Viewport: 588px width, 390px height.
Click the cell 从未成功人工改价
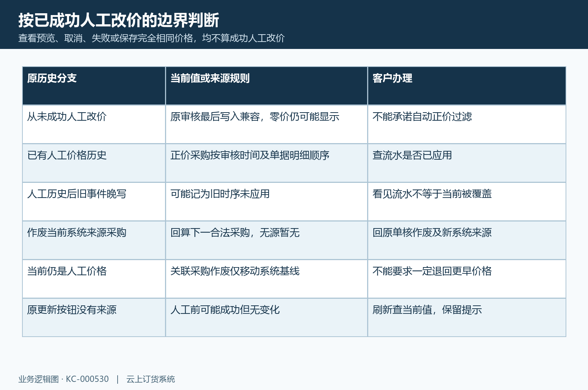point(94,124)
